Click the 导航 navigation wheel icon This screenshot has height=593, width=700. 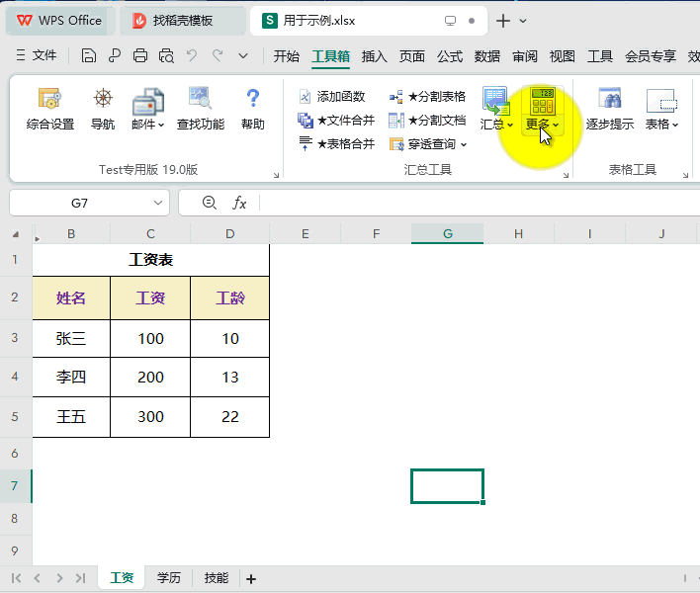(103, 109)
